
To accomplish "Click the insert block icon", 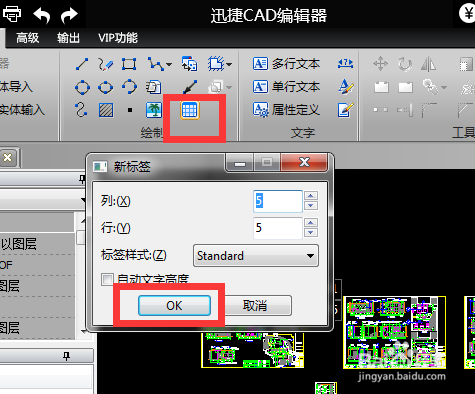I will click(189, 64).
